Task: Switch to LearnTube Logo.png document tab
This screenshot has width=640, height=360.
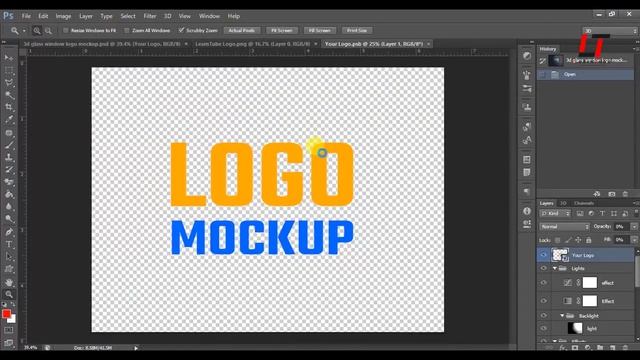Action: [252, 44]
